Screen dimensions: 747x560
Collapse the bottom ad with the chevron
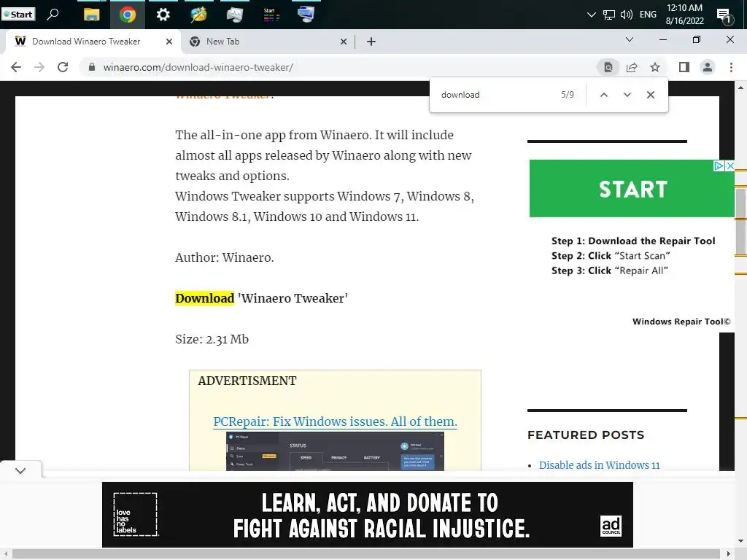tap(20, 470)
